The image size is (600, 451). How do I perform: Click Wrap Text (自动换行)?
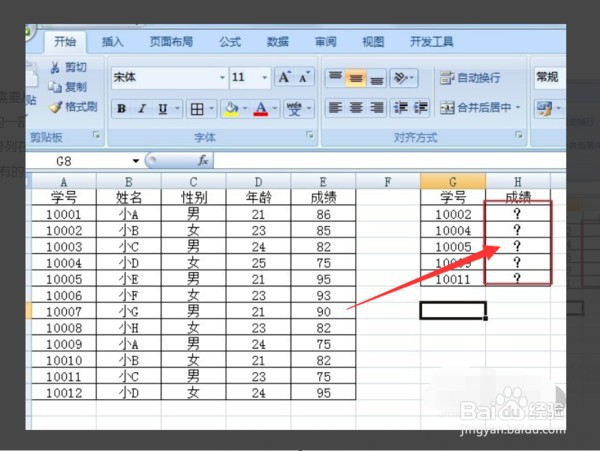(470, 78)
